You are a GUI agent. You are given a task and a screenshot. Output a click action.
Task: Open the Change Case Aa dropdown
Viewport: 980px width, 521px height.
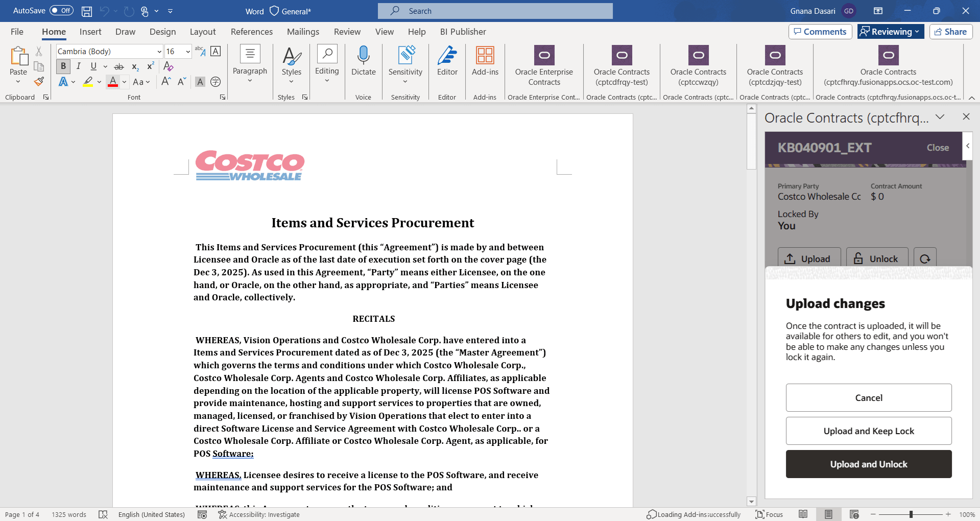coord(141,82)
